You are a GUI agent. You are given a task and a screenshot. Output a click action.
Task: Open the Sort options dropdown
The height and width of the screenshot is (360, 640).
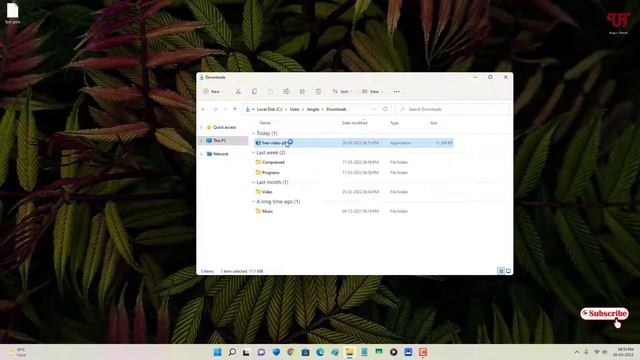point(342,91)
